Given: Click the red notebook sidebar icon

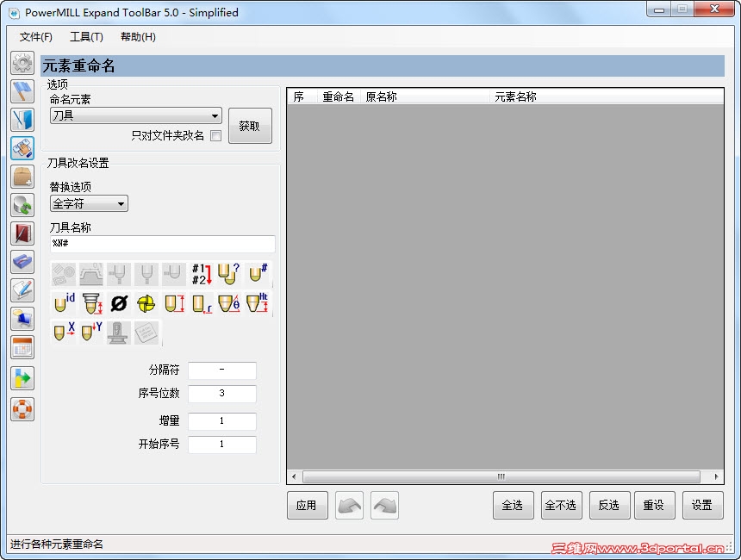Looking at the screenshot, I should [x=22, y=233].
